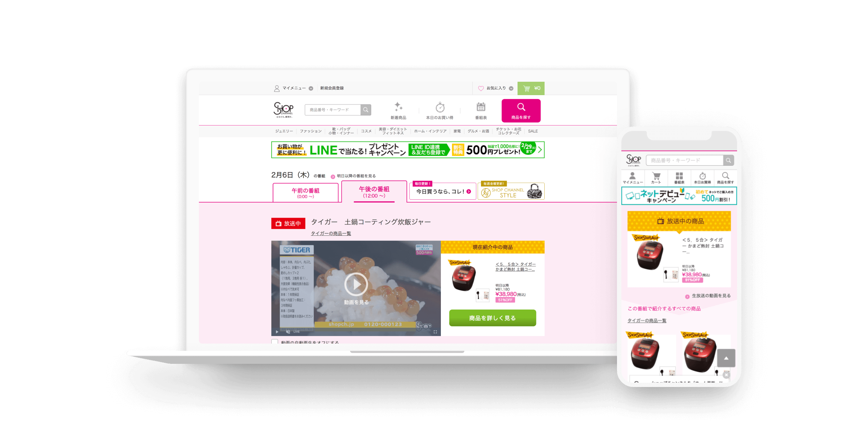Click 新規会員登録 new member registration link
The height and width of the screenshot is (434, 868).
click(x=332, y=88)
